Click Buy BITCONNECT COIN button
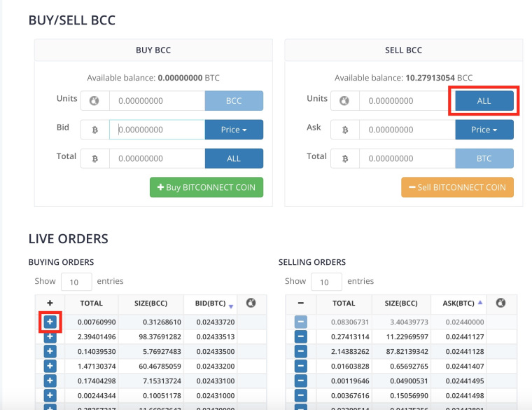Image resolution: width=532 pixels, height=410 pixels. pyautogui.click(x=206, y=187)
